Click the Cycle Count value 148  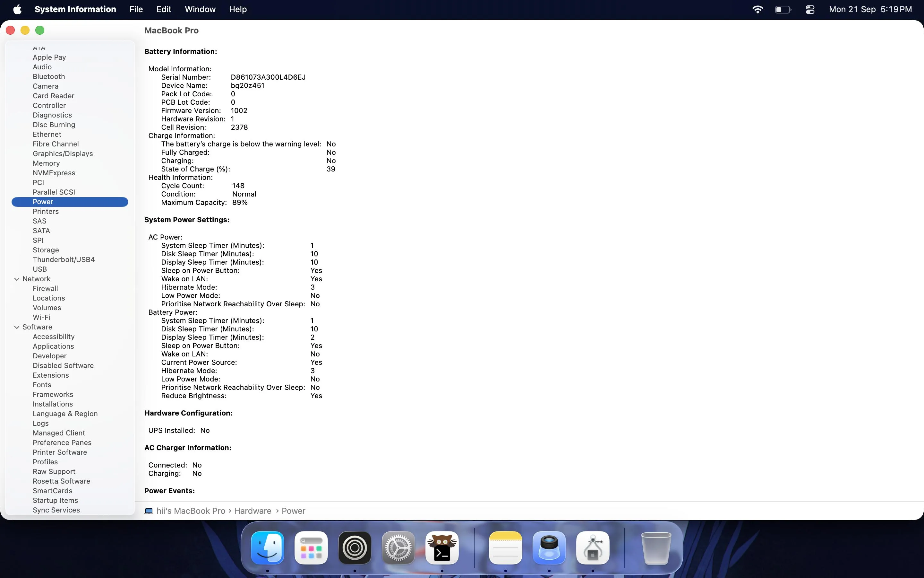pyautogui.click(x=238, y=186)
